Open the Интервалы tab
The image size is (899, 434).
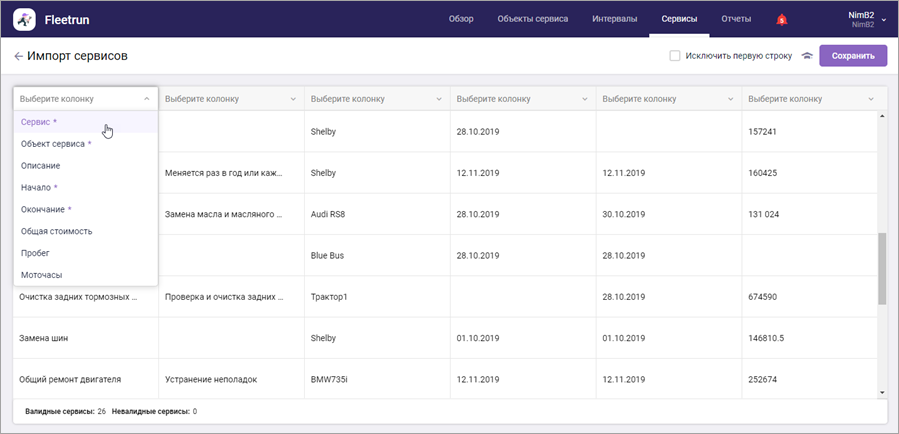click(x=614, y=19)
